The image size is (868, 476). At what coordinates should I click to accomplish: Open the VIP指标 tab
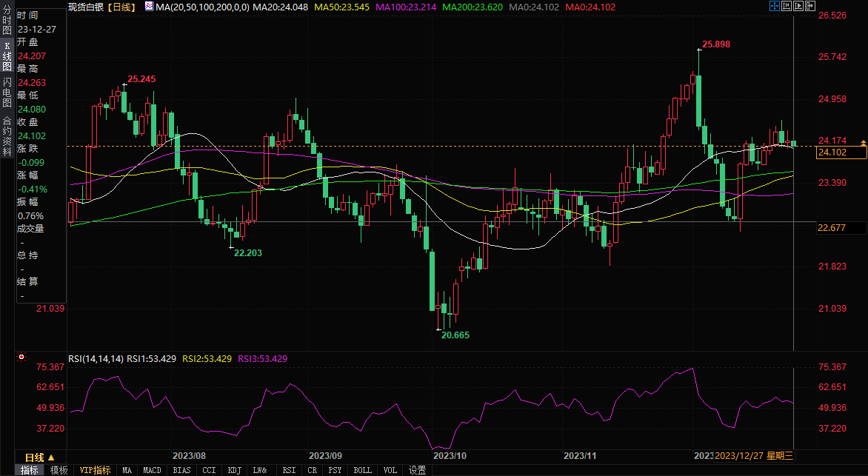tap(95, 470)
